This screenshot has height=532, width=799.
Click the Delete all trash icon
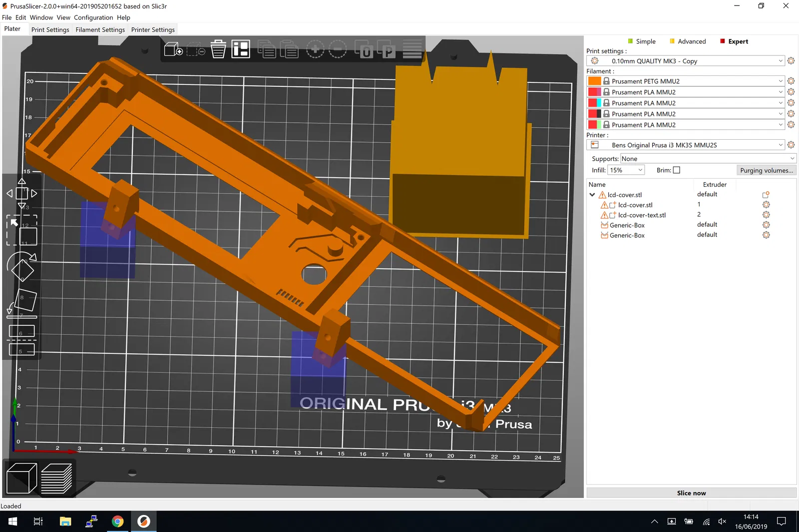[218, 49]
